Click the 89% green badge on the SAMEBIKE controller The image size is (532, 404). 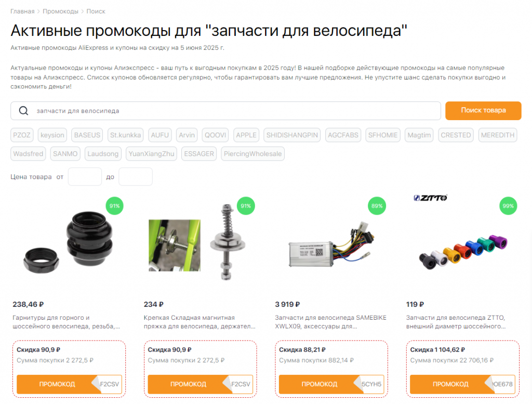point(377,206)
